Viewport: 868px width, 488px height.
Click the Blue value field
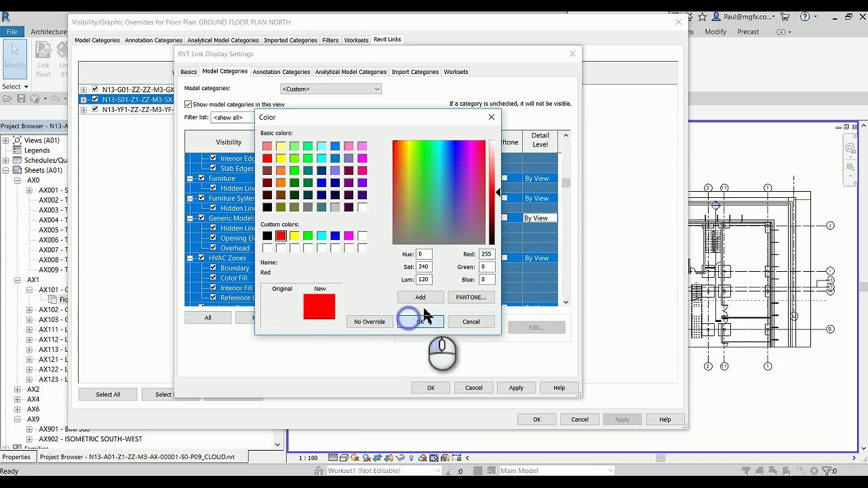click(x=486, y=279)
